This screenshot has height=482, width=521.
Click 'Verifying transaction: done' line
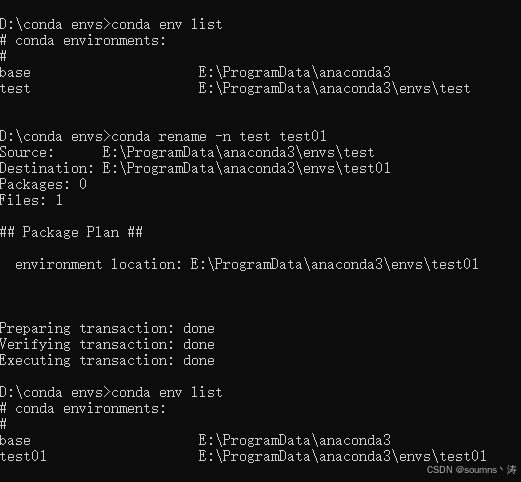107,344
